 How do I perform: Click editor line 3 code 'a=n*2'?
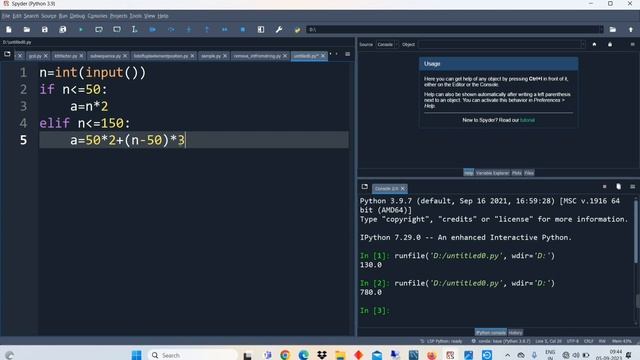coord(89,107)
